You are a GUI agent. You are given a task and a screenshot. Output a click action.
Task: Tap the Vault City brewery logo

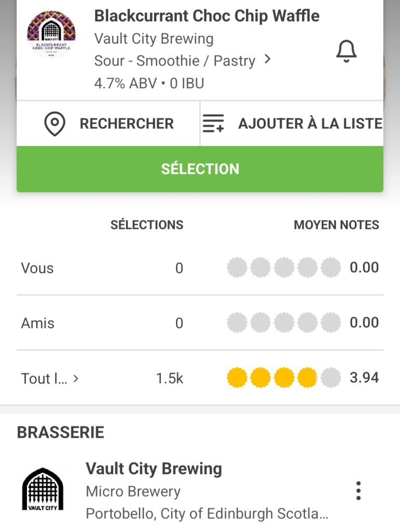(x=43, y=489)
